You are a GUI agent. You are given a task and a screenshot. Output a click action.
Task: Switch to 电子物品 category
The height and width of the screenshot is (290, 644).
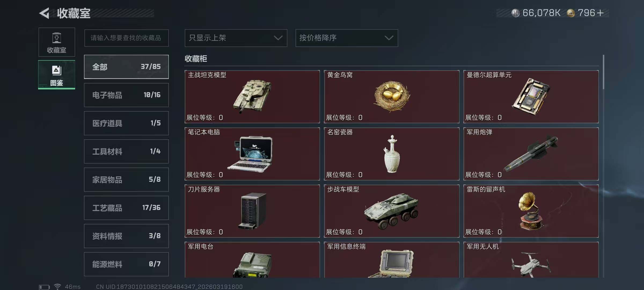click(126, 95)
